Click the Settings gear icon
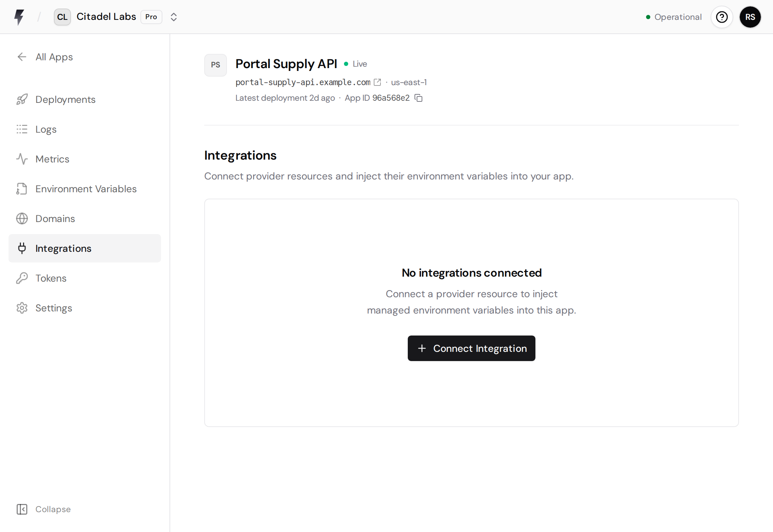773x532 pixels. (x=22, y=308)
